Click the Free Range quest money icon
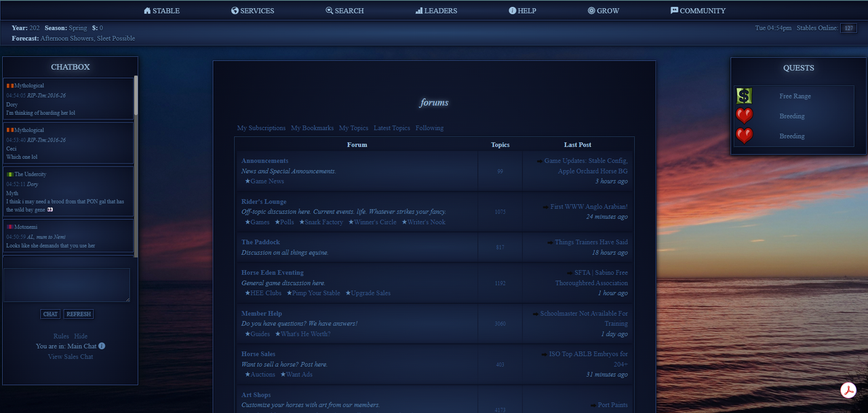The width and height of the screenshot is (868, 413). (745, 96)
